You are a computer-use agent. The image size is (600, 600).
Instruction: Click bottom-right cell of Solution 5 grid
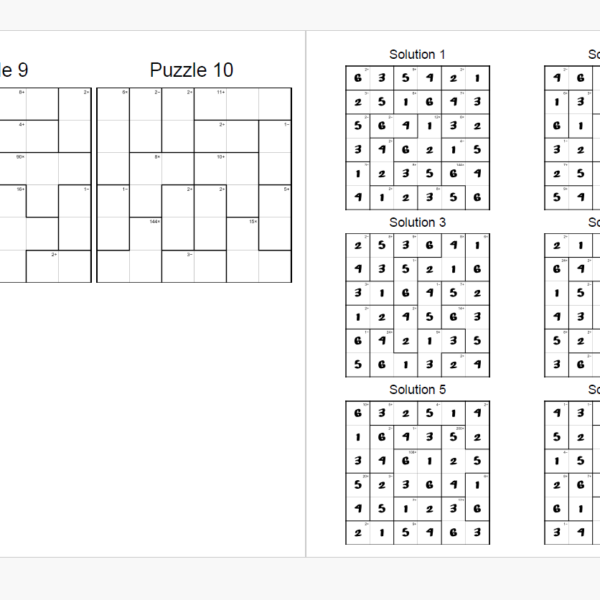point(478,534)
